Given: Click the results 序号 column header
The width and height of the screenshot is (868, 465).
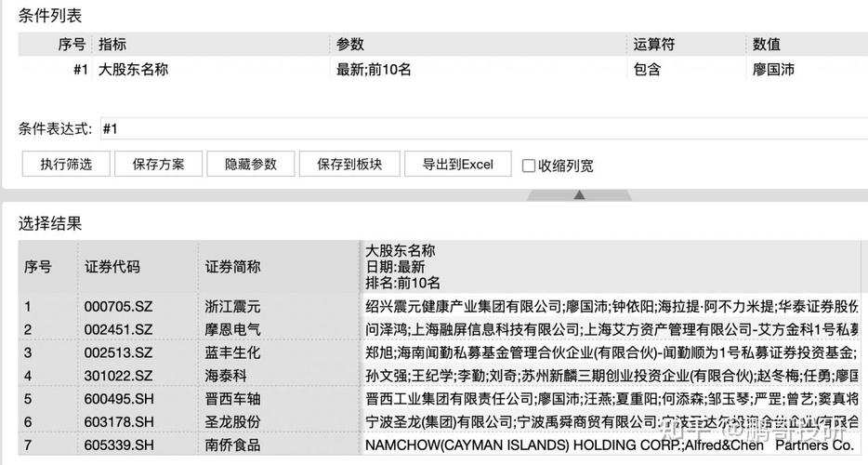Looking at the screenshot, I should pos(38,267).
